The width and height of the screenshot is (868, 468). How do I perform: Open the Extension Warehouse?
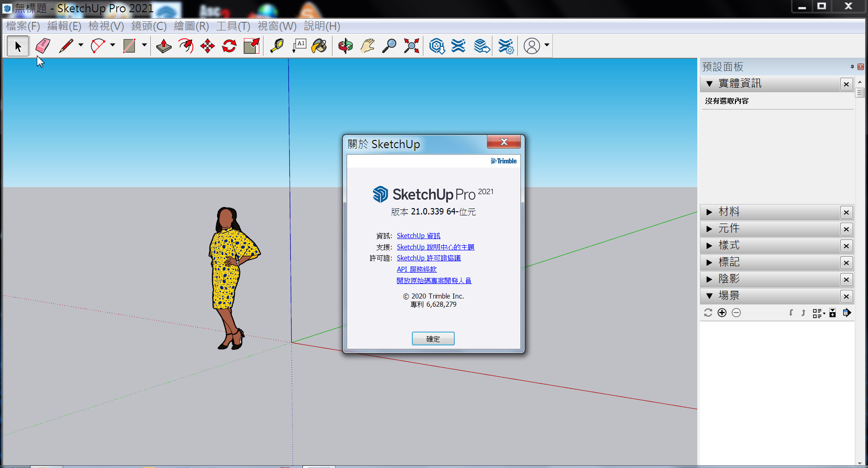tap(459, 46)
